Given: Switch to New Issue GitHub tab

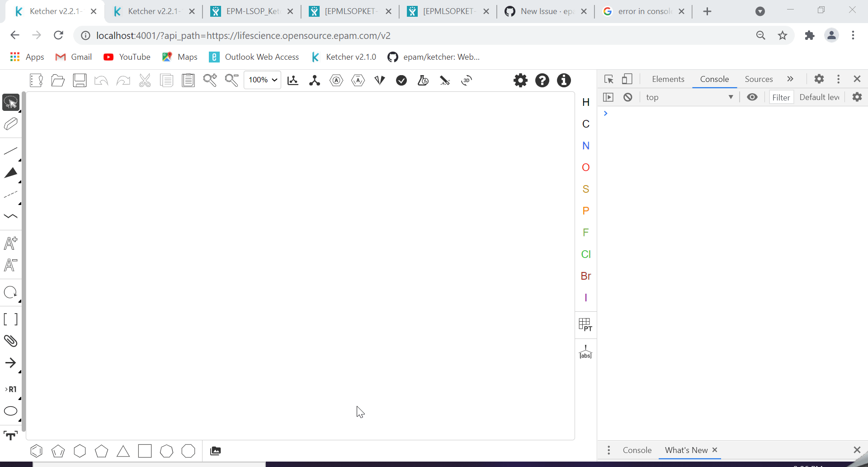Looking at the screenshot, I should point(546,11).
